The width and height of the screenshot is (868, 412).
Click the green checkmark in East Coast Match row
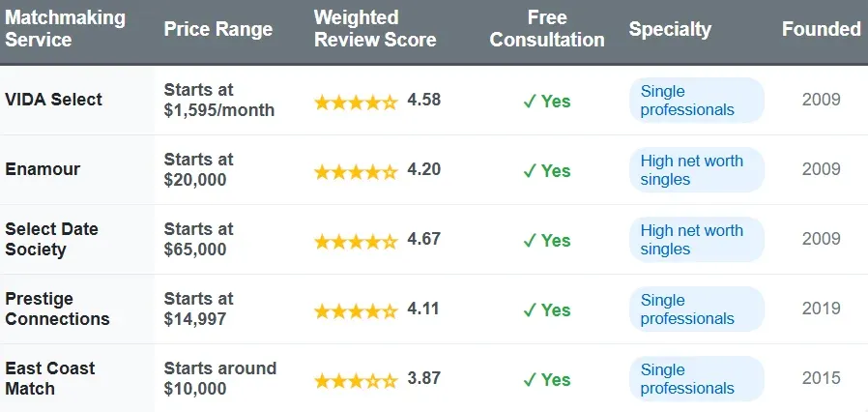point(529,380)
